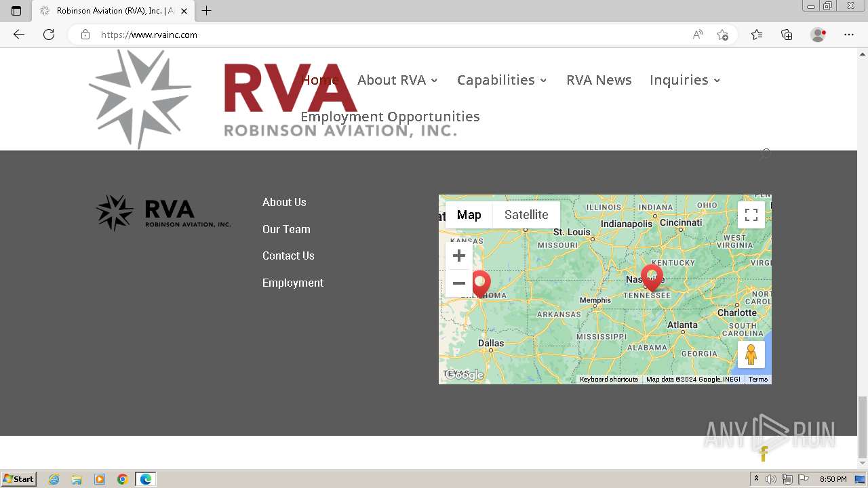Launch Chrome from the taskbar

pyautogui.click(x=122, y=479)
